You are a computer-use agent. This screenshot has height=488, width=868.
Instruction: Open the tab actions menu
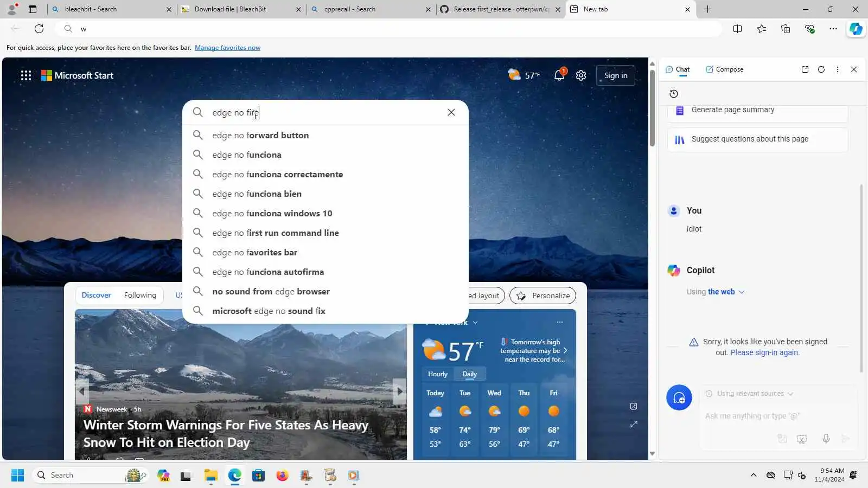coord(33,9)
